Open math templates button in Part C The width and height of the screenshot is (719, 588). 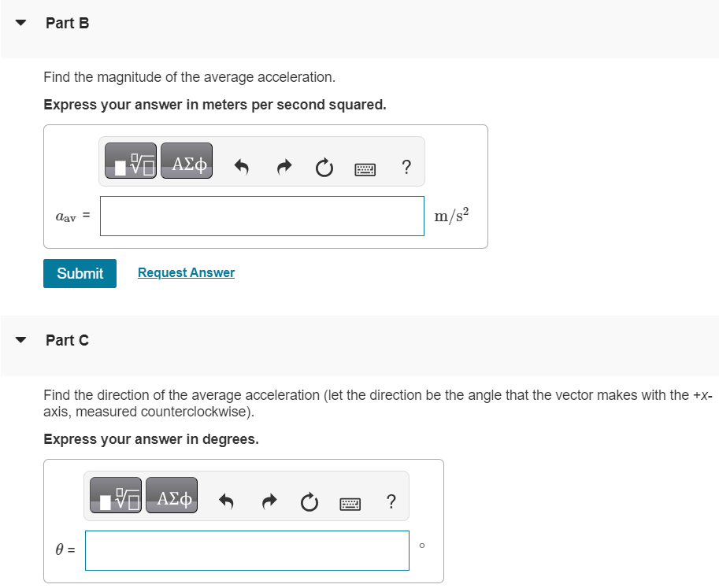click(x=116, y=495)
